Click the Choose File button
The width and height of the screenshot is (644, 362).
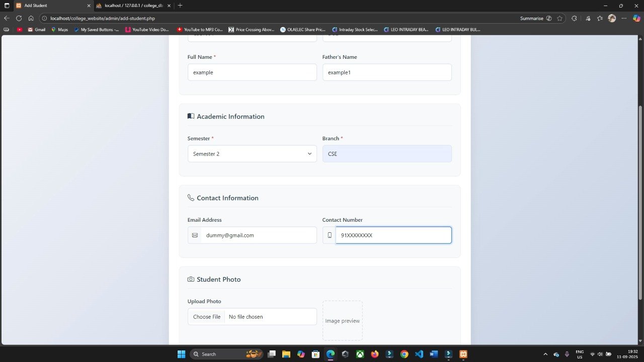tap(207, 317)
